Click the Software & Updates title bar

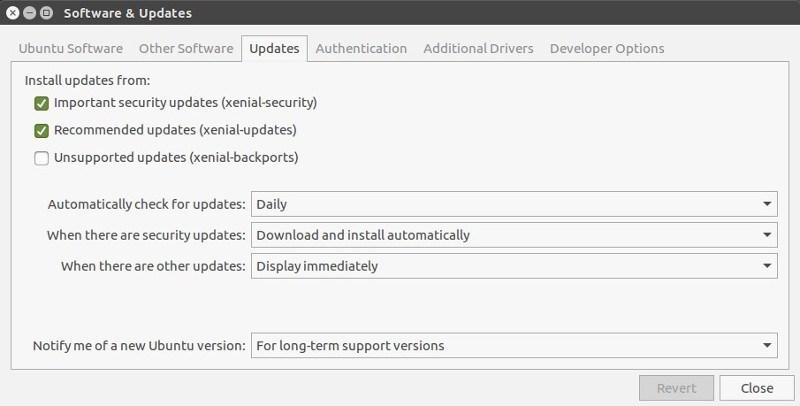(x=400, y=14)
